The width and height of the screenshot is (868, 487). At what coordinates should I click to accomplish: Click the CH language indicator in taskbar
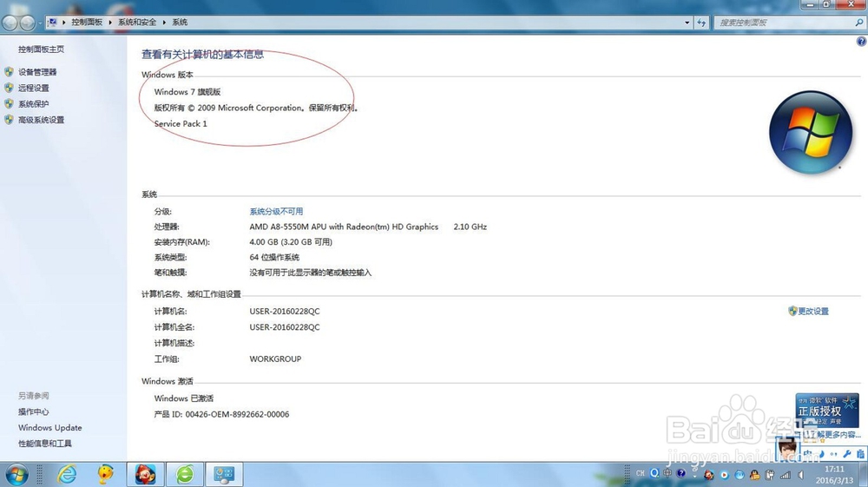click(x=640, y=473)
